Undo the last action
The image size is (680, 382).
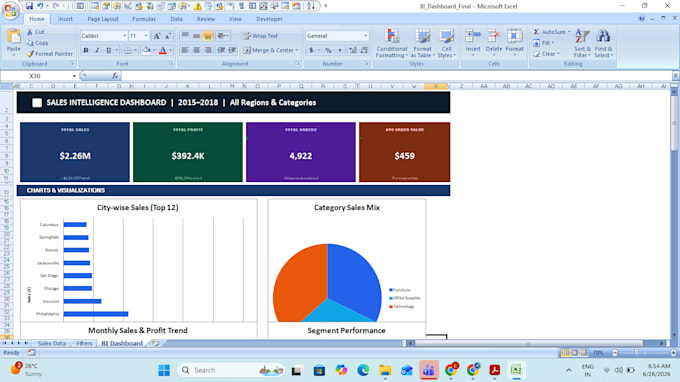pos(40,6)
